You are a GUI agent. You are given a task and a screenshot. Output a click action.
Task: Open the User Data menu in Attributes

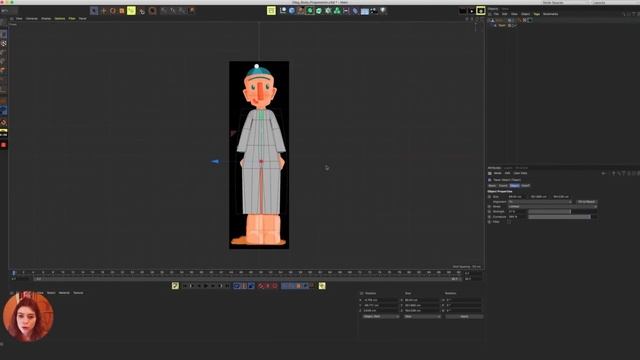click(x=520, y=173)
